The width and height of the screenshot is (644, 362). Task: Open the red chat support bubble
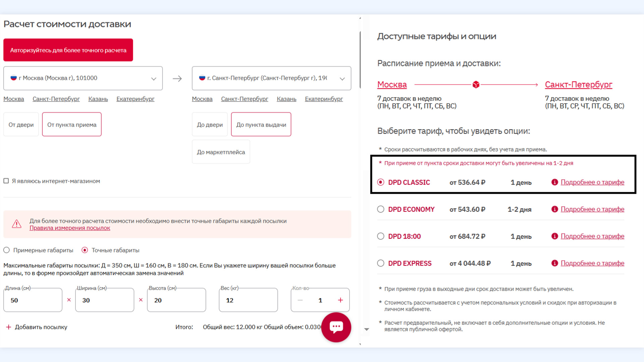tap(336, 327)
